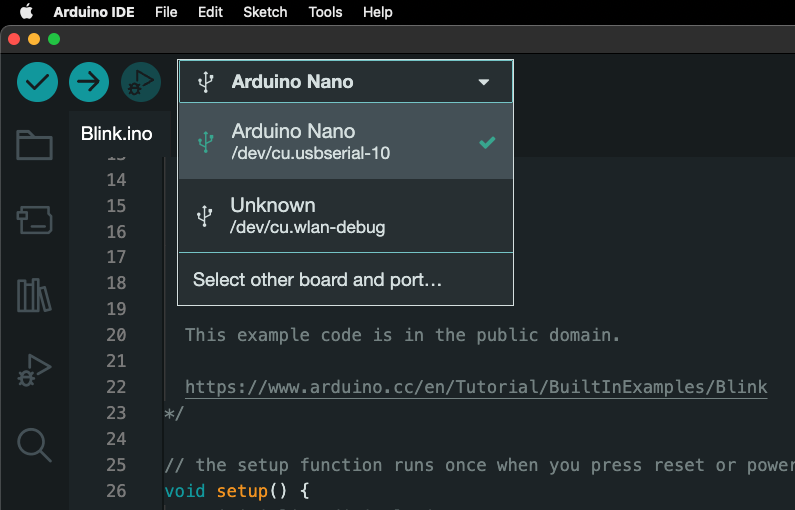Screen dimensions: 795x510
Task: Choose Select other board and port…
Action: click(317, 280)
